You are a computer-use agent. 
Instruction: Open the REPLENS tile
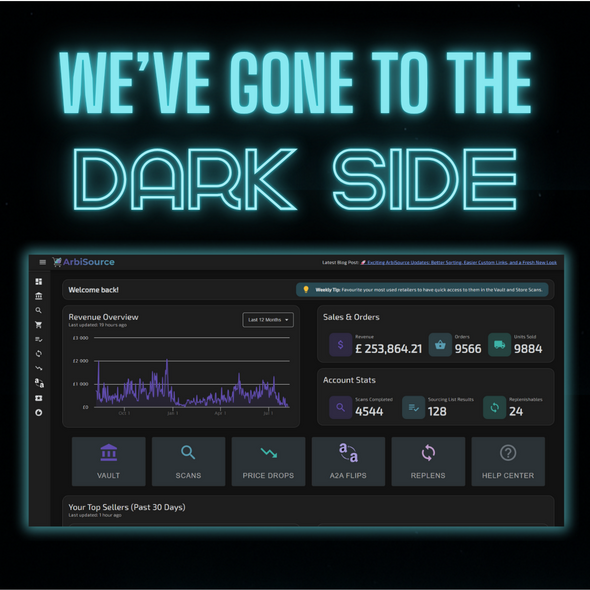coord(428,461)
